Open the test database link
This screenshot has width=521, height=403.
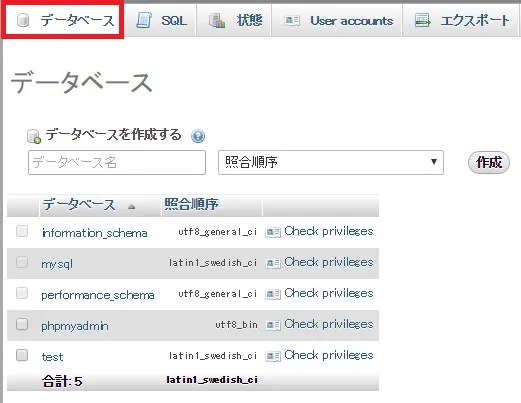[52, 357]
